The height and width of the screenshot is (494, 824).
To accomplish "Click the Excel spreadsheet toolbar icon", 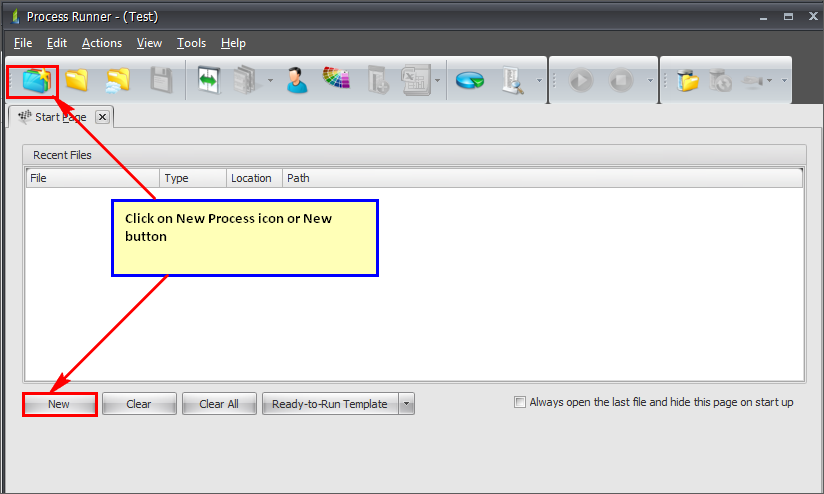I will tap(416, 80).
